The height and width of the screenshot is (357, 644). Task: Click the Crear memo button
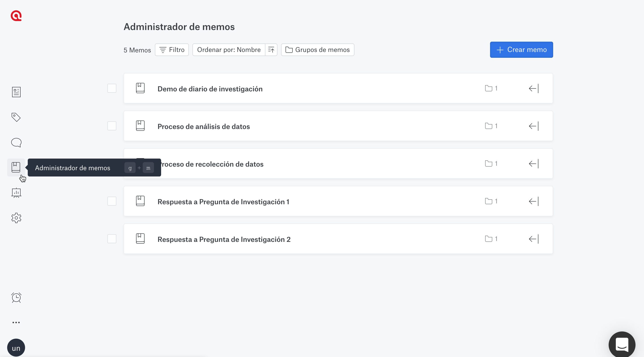[521, 50]
